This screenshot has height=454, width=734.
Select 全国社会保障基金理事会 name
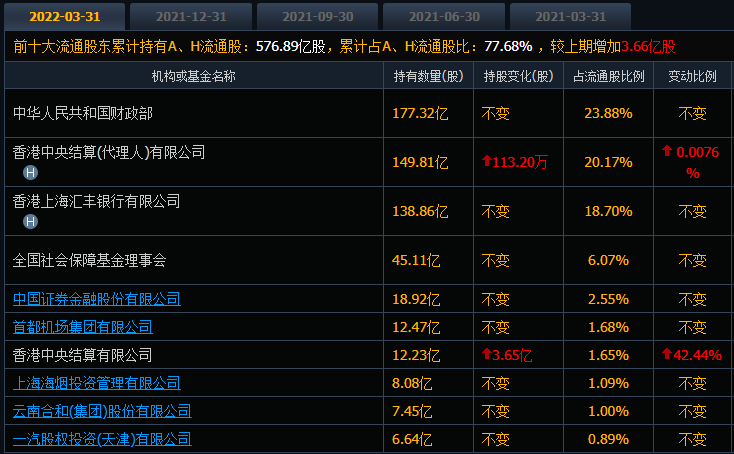(89, 260)
